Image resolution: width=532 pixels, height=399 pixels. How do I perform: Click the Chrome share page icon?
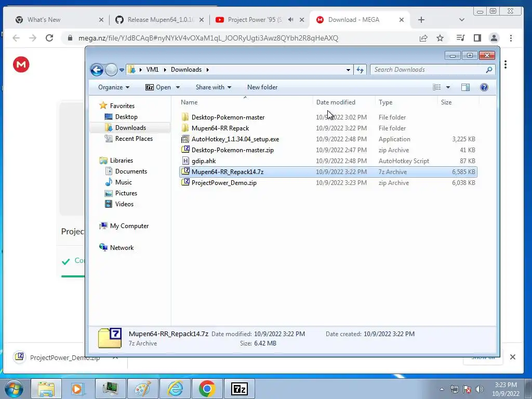423,38
